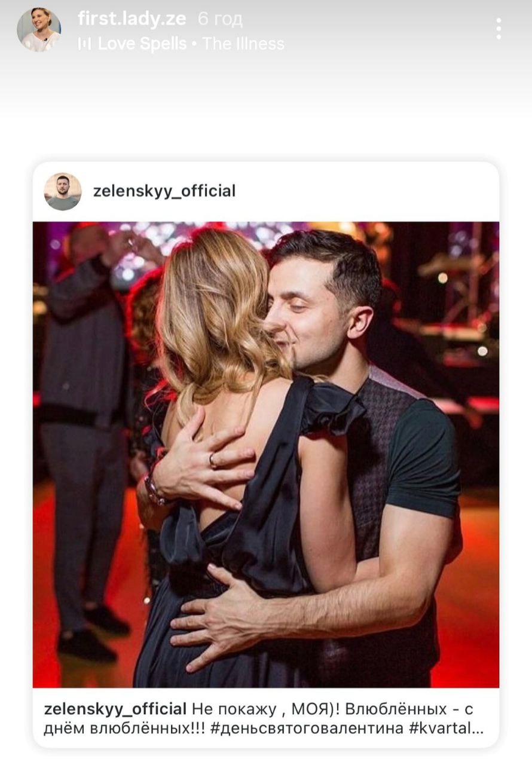This screenshot has width=532, height=765.
Task: Click the "6 год" story timestamp
Action: click(x=220, y=19)
